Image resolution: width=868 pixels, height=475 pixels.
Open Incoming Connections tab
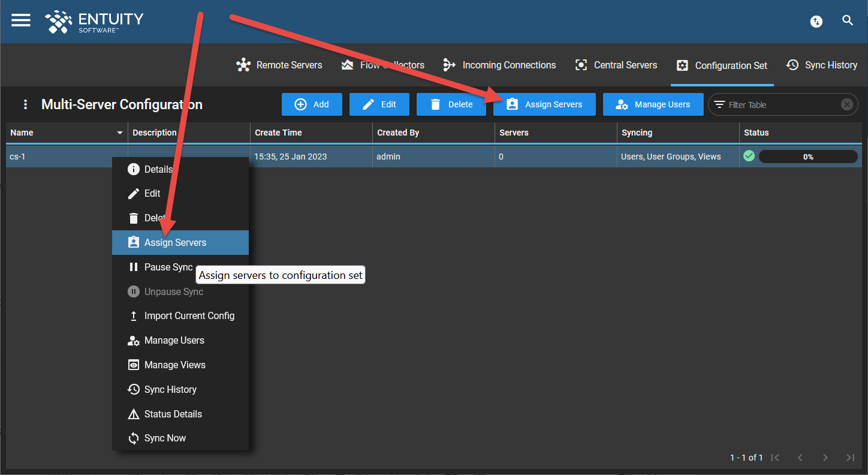499,65
